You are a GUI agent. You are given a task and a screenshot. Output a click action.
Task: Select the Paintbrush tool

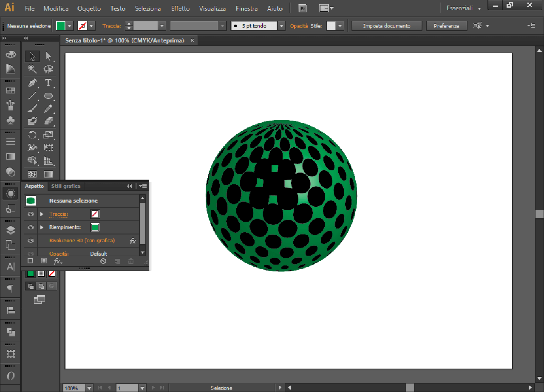(32, 109)
